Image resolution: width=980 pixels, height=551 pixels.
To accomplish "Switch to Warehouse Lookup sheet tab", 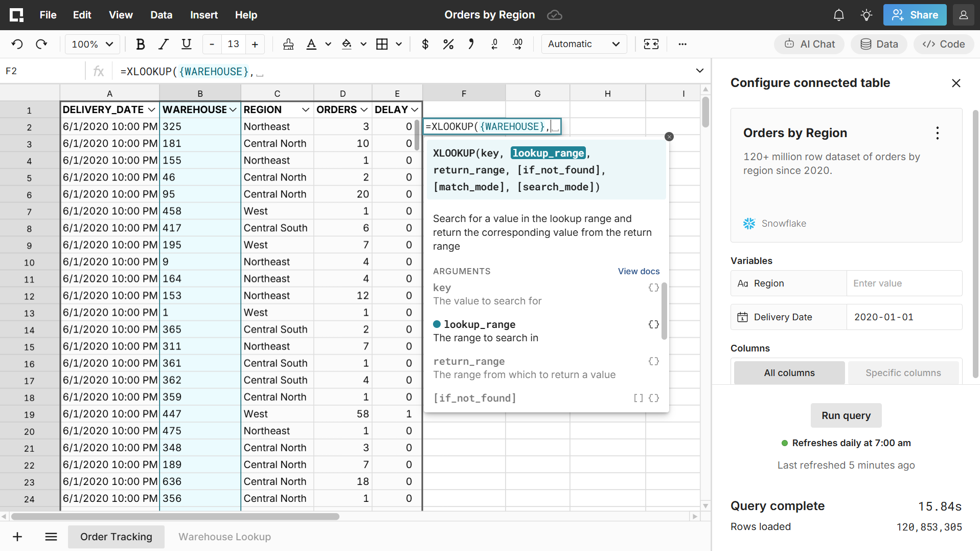I will point(224,537).
